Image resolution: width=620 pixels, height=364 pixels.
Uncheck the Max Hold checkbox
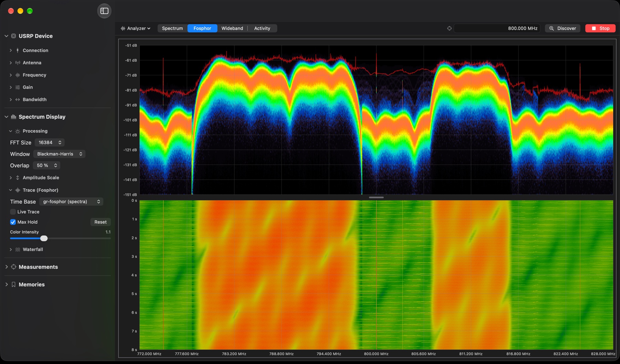click(13, 222)
